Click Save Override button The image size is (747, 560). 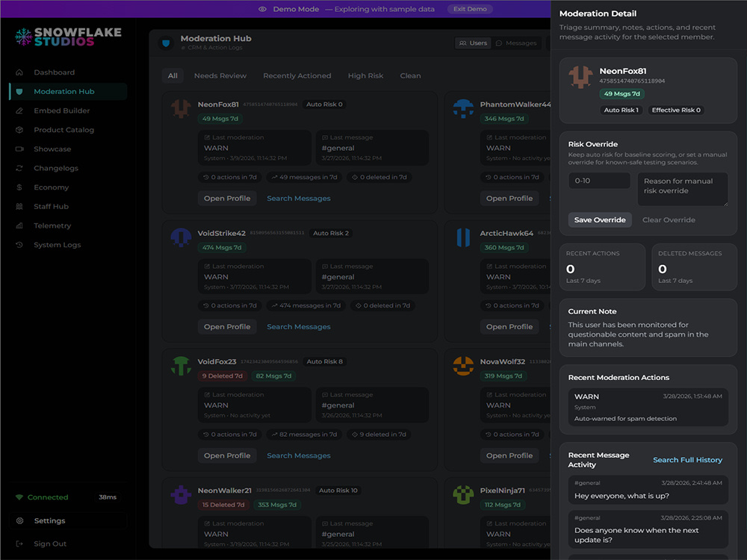(x=600, y=220)
